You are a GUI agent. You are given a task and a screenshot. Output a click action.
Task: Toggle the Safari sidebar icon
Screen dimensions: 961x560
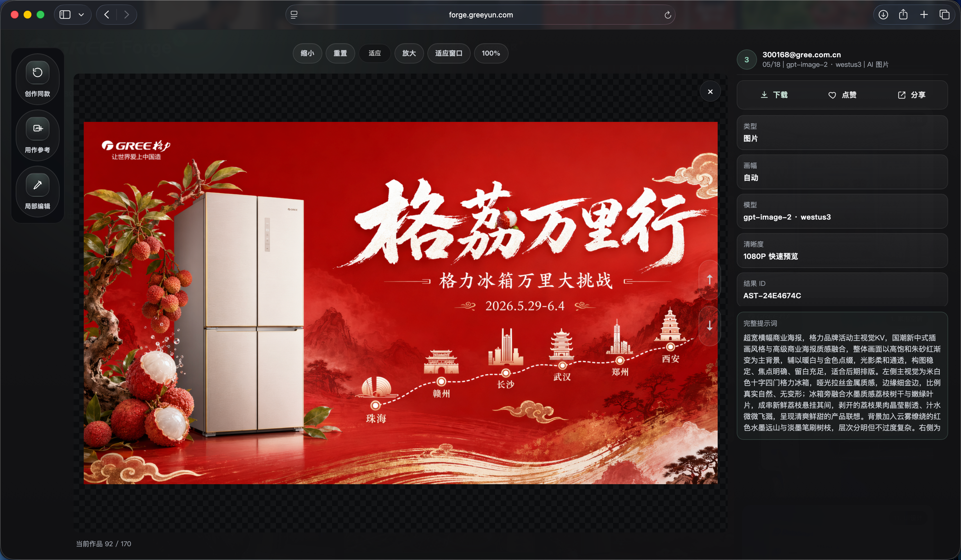click(x=65, y=15)
